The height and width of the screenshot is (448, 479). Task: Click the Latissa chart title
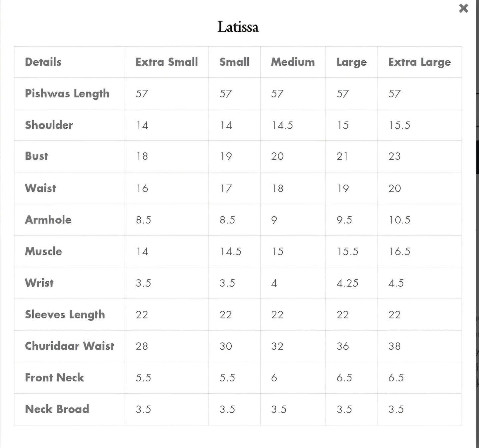[238, 27]
